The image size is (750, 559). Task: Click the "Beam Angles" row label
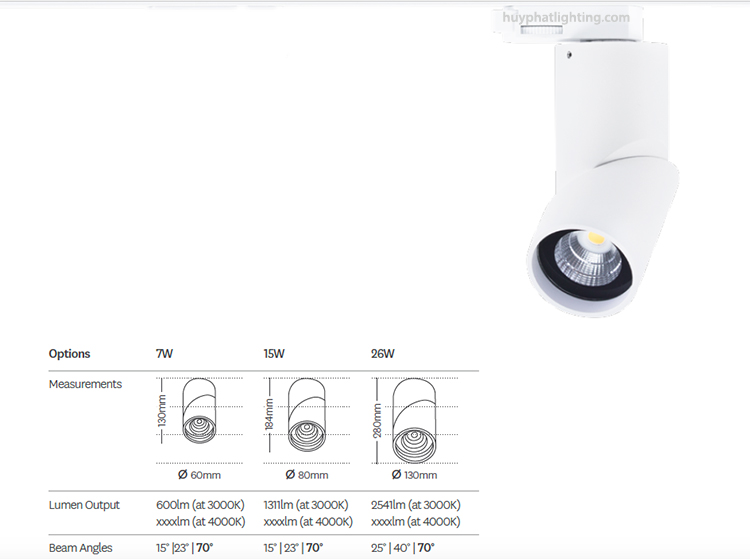(80, 548)
